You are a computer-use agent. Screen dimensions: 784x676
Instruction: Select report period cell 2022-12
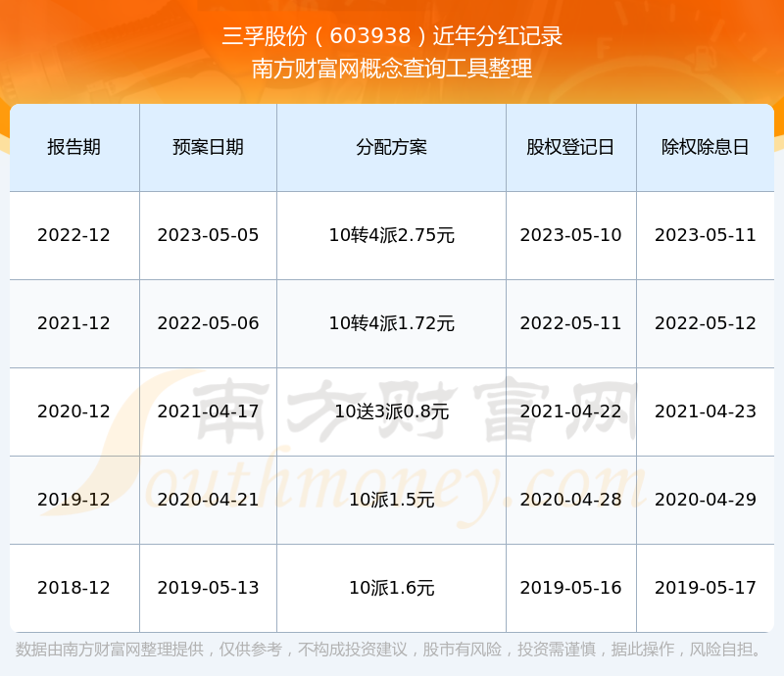tap(74, 235)
